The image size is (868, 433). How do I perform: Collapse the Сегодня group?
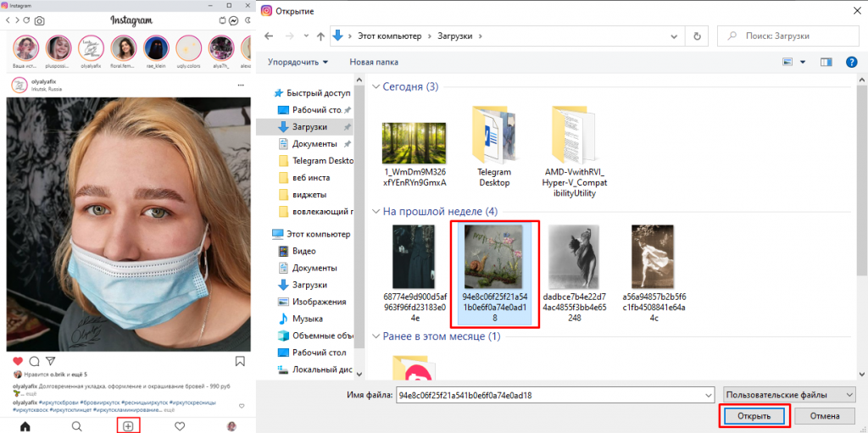point(377,87)
